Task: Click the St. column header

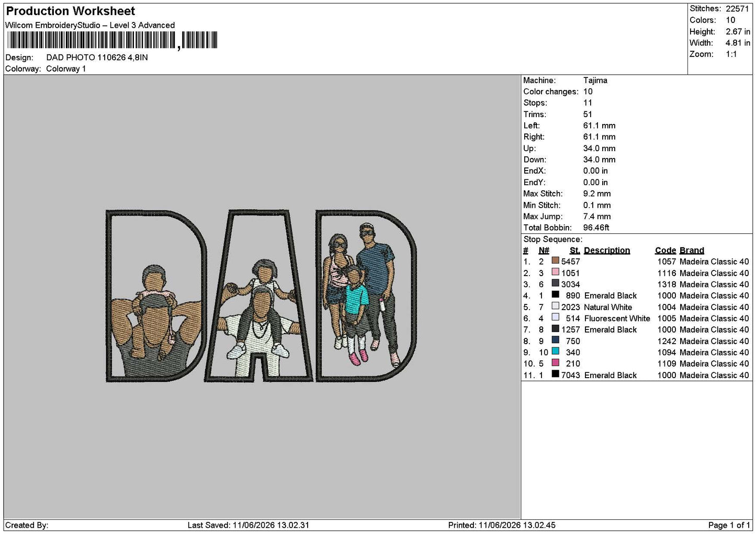Action: [574, 251]
